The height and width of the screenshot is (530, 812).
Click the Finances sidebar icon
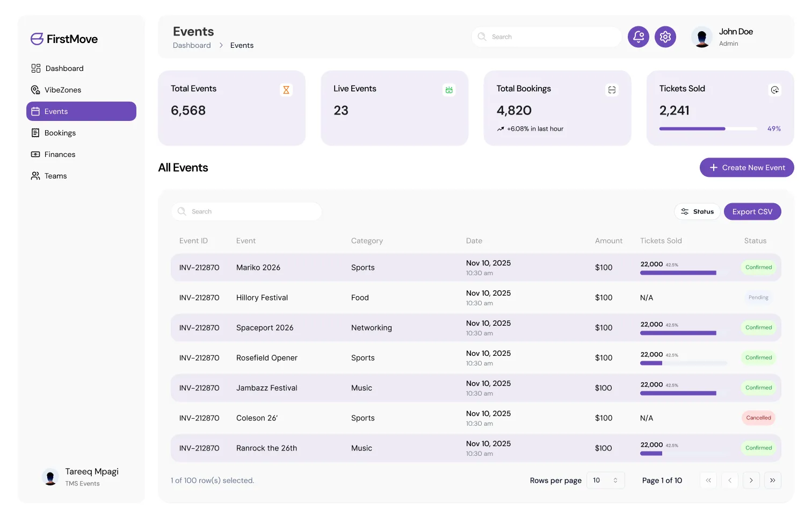(x=35, y=154)
